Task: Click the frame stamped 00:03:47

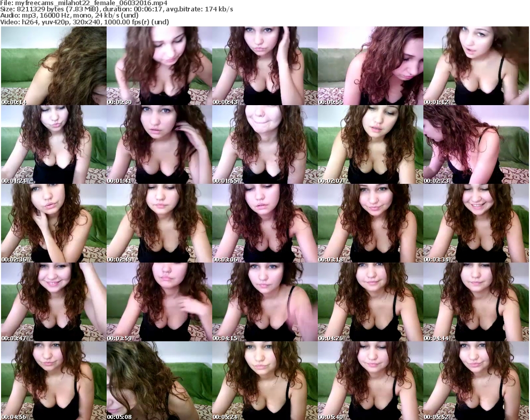Action: (x=54, y=302)
